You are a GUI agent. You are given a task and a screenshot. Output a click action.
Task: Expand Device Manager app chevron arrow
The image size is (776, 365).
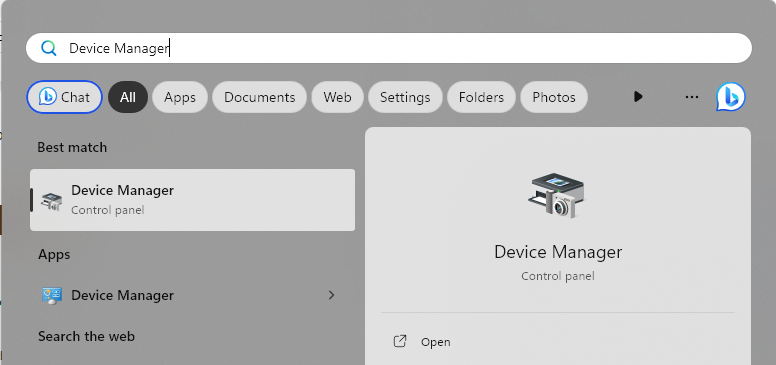[x=332, y=295]
